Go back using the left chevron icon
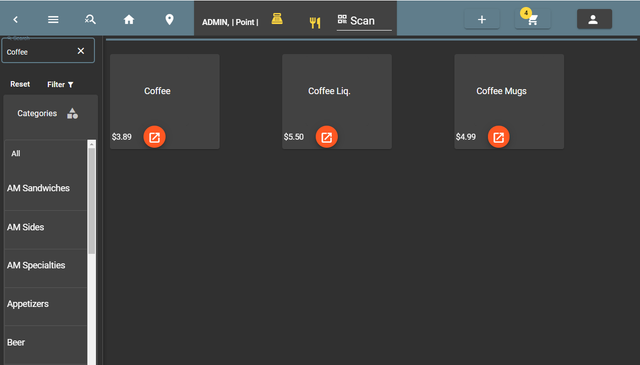 point(16,19)
